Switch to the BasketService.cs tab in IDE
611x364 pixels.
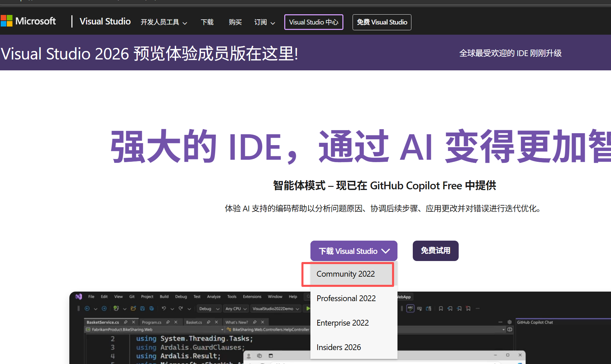[103, 322]
